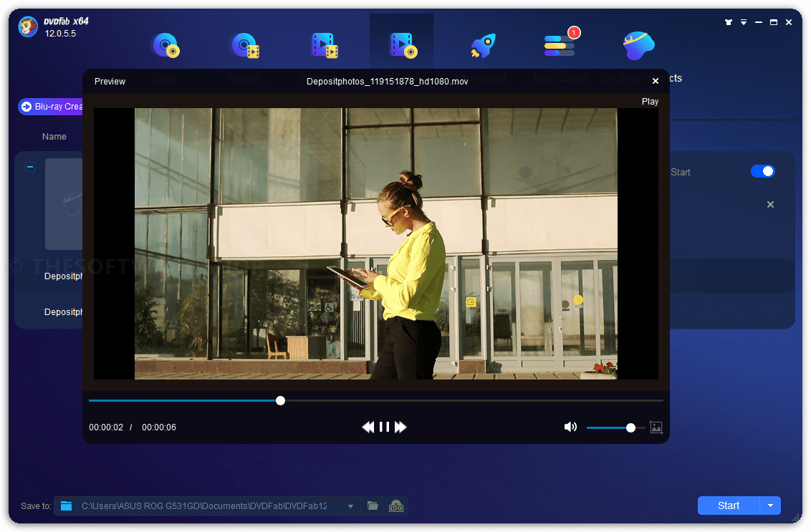811x532 pixels.
Task: Close the Preview dialog
Action: 656,81
